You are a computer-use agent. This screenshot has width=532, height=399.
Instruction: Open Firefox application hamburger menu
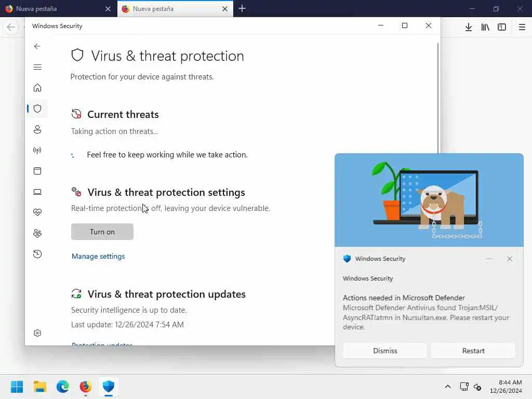coord(522,27)
